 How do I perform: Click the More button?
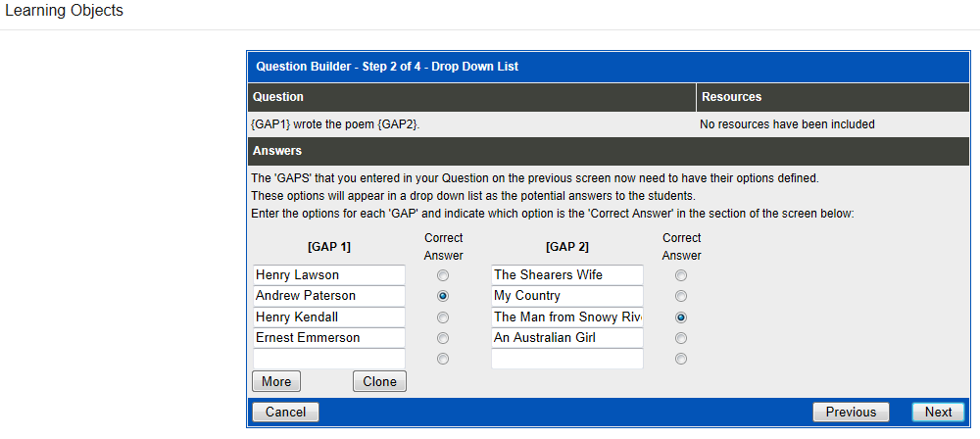(x=276, y=382)
